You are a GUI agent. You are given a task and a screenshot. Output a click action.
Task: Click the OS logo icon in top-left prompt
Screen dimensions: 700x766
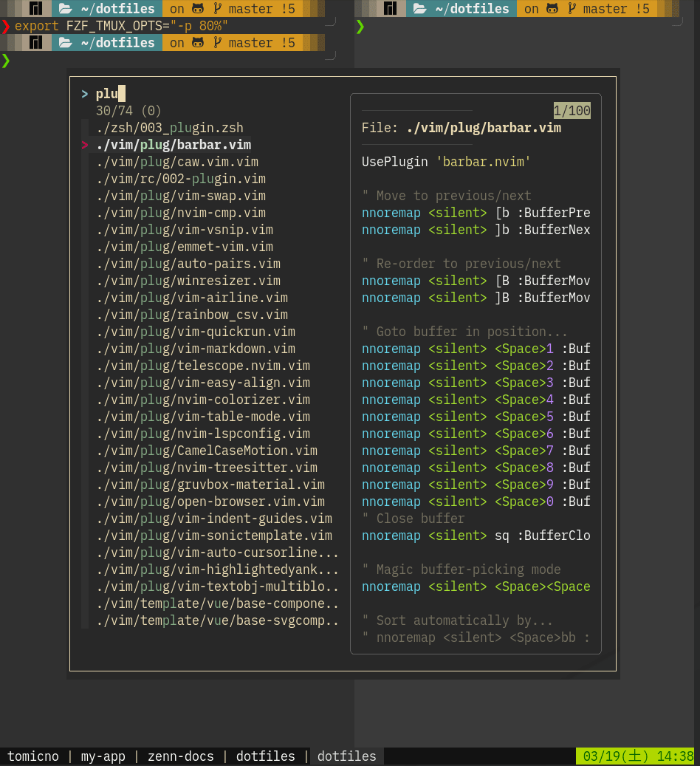[35, 8]
